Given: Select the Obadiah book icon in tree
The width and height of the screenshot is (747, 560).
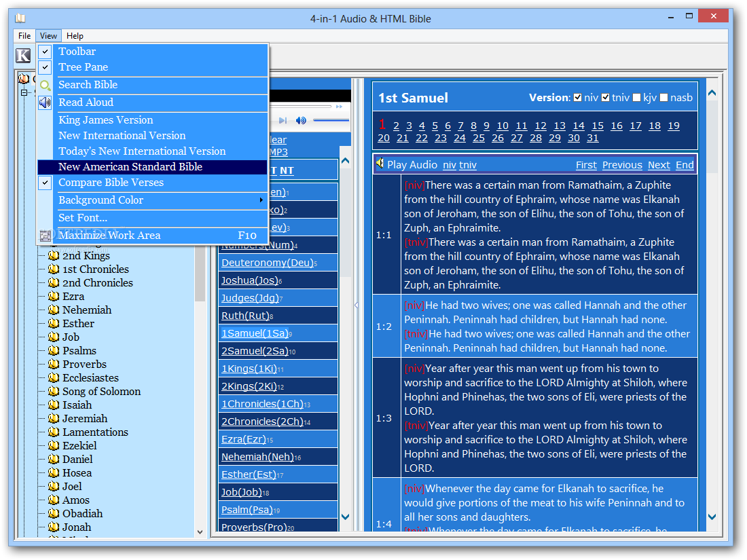Looking at the screenshot, I should coord(54,513).
